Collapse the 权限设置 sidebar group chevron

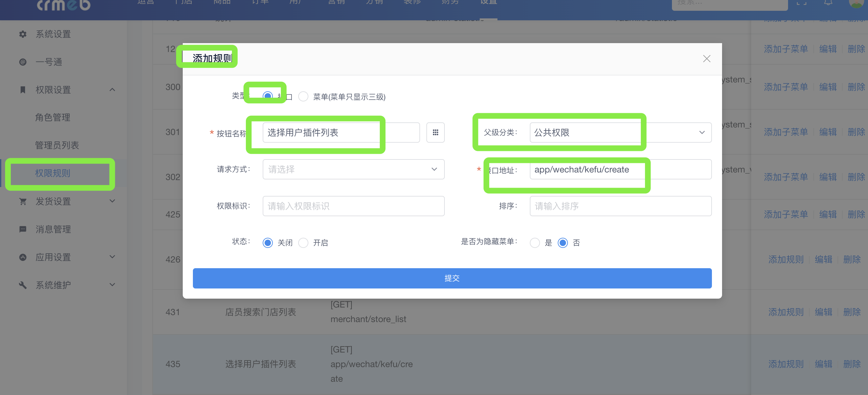113,90
